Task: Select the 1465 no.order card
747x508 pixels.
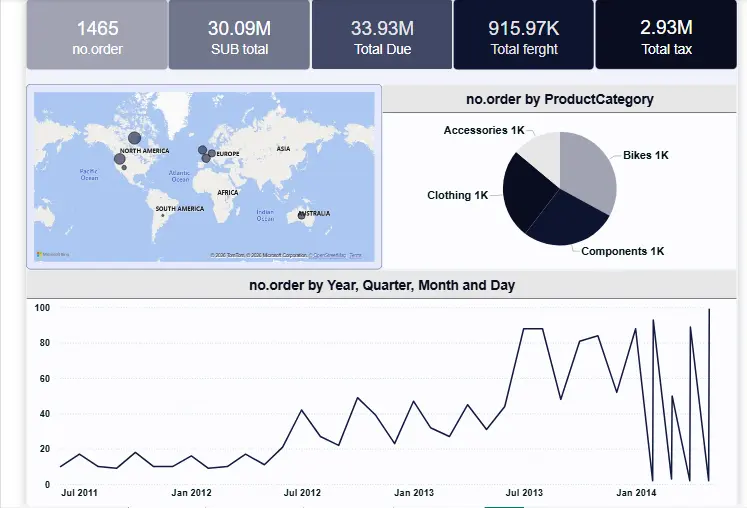Action: tap(97, 35)
